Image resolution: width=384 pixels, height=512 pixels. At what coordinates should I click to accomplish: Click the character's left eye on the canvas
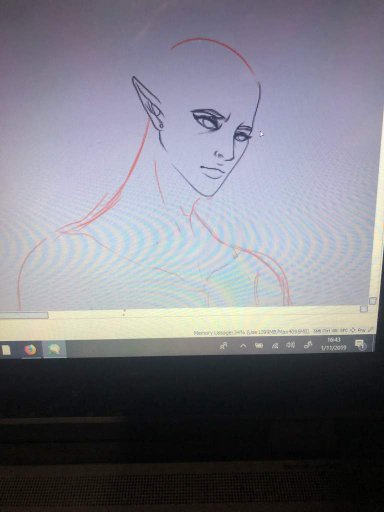(241, 137)
